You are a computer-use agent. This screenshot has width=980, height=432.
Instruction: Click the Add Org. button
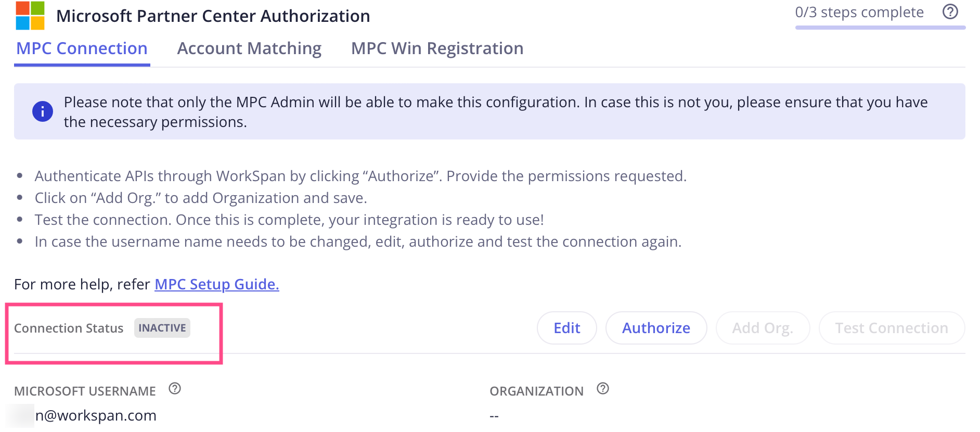[763, 328]
